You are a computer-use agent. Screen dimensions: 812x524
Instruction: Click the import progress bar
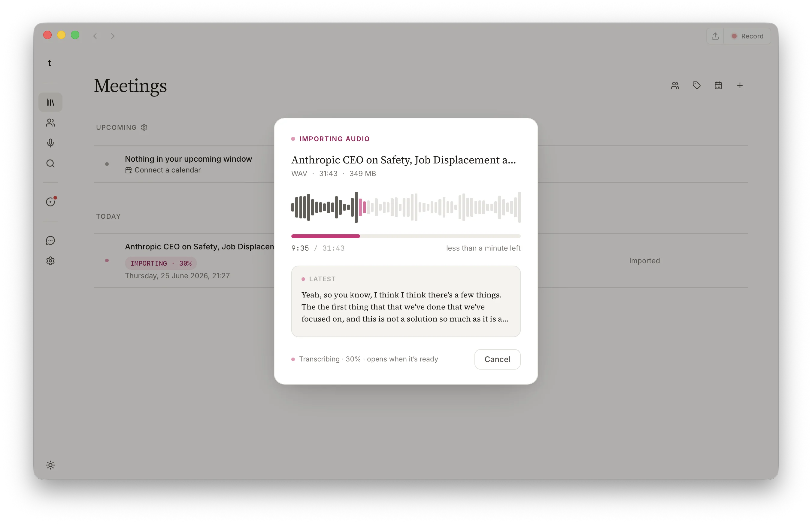click(x=406, y=236)
